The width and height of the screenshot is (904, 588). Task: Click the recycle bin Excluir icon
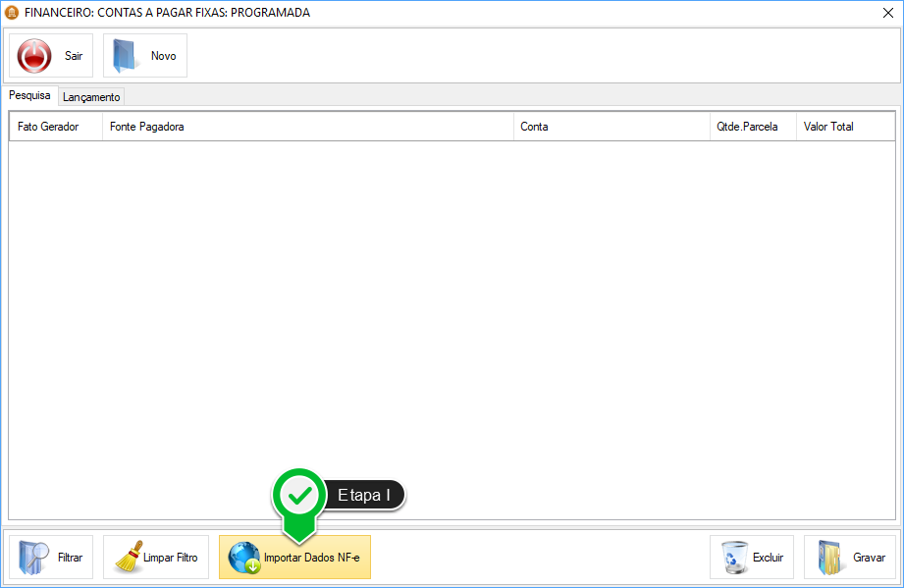pyautogui.click(x=734, y=558)
